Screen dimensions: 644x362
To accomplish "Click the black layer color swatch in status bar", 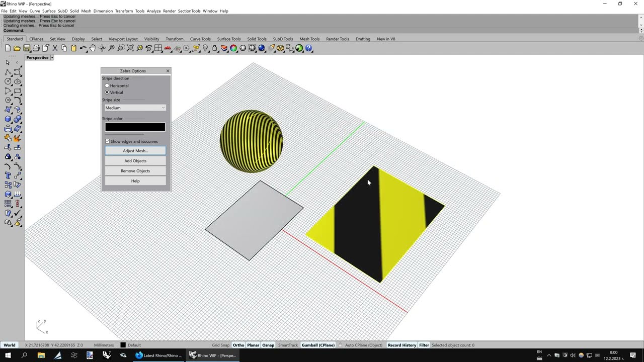I will coord(123,345).
